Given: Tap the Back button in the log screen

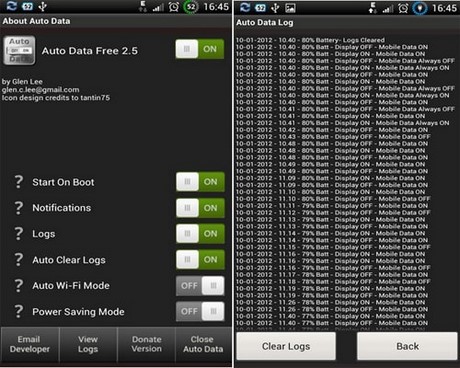Looking at the screenshot, I should coord(407,346).
